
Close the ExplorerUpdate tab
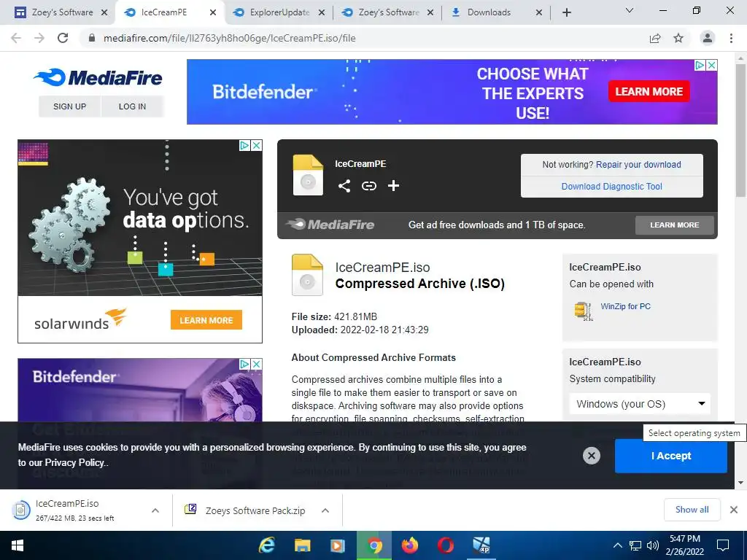(x=322, y=12)
